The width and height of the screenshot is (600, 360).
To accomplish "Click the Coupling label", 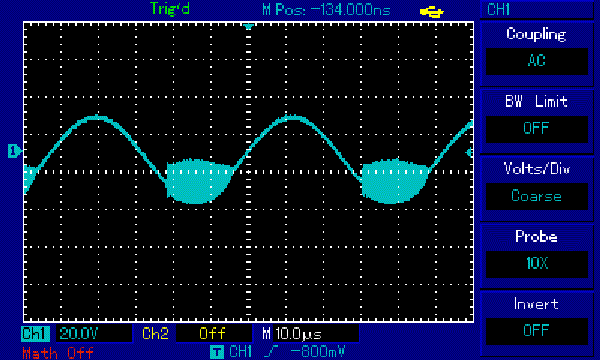I will tap(536, 34).
